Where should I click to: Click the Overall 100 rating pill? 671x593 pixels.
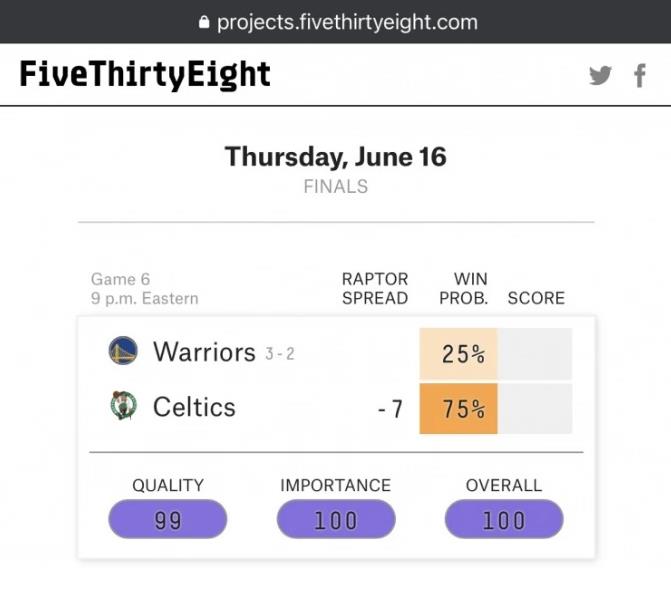504,519
